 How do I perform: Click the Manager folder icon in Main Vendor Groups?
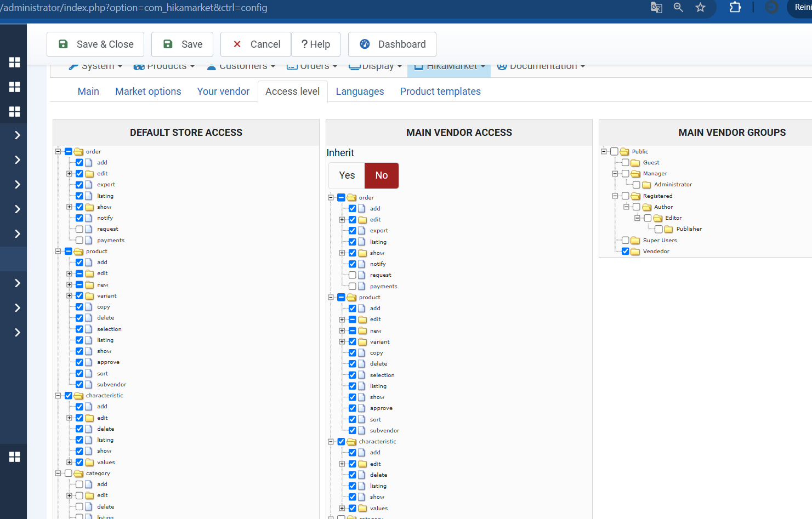pos(635,174)
